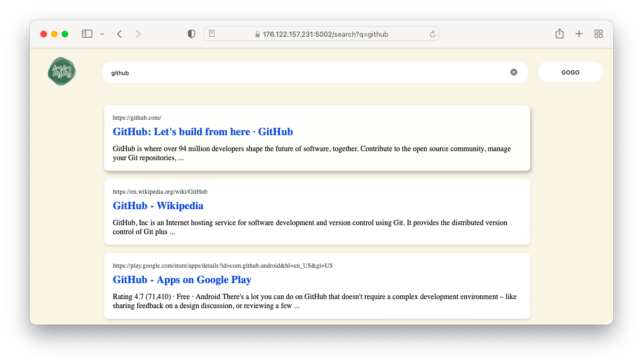Open the sidebar dropdown chevron
This screenshot has width=643, height=364.
pos(102,34)
